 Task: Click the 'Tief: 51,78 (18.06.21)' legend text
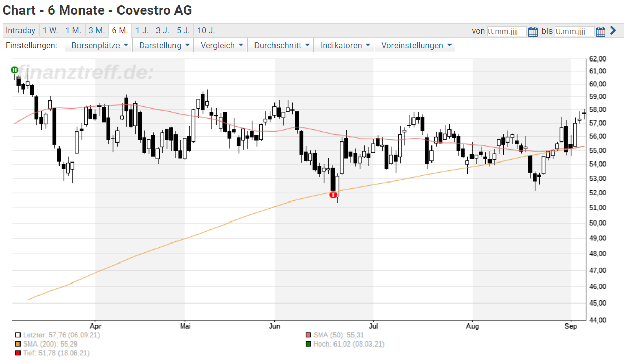click(56, 353)
